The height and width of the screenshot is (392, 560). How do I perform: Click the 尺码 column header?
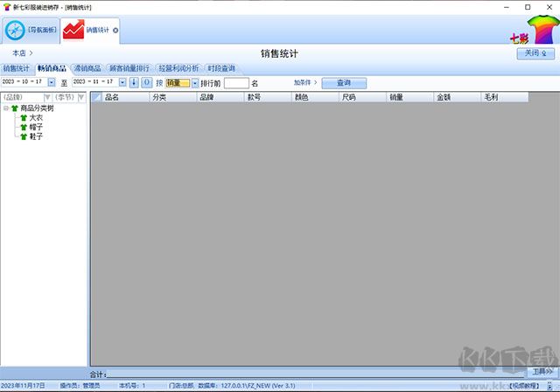(362, 97)
